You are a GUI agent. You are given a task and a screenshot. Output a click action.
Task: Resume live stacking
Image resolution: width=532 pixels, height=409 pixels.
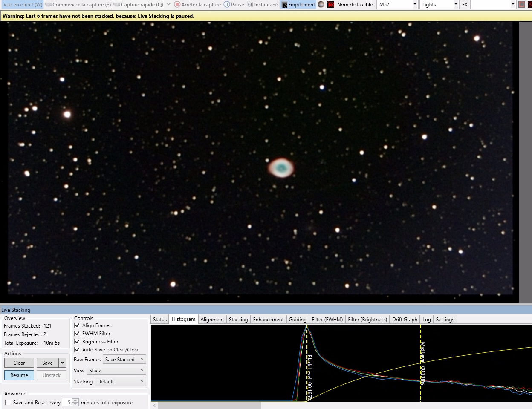tap(19, 375)
